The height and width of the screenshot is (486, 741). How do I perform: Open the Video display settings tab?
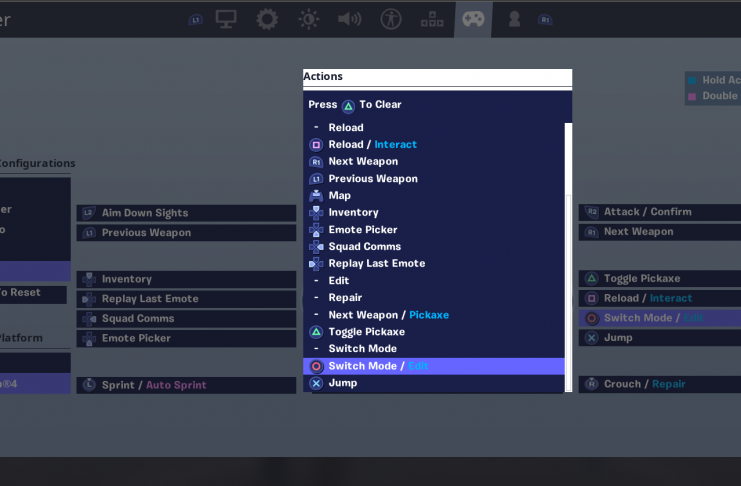[x=226, y=19]
